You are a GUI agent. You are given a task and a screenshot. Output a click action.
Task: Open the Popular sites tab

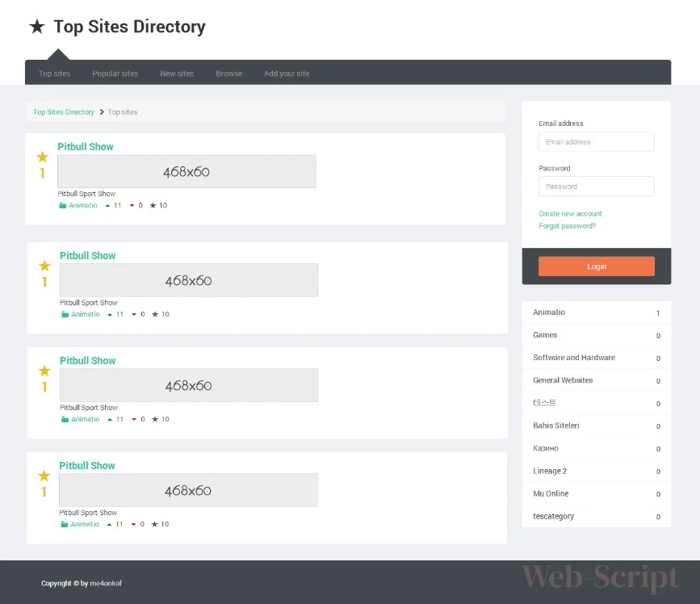pyautogui.click(x=115, y=73)
